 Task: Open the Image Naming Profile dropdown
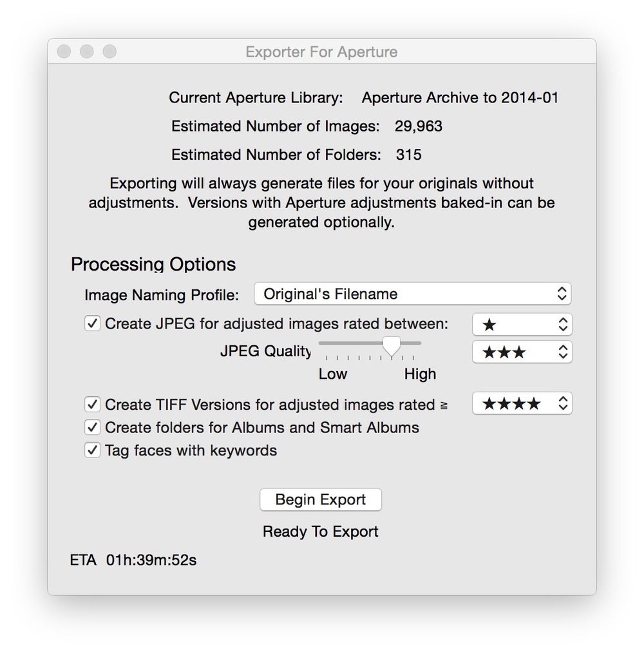tap(412, 294)
